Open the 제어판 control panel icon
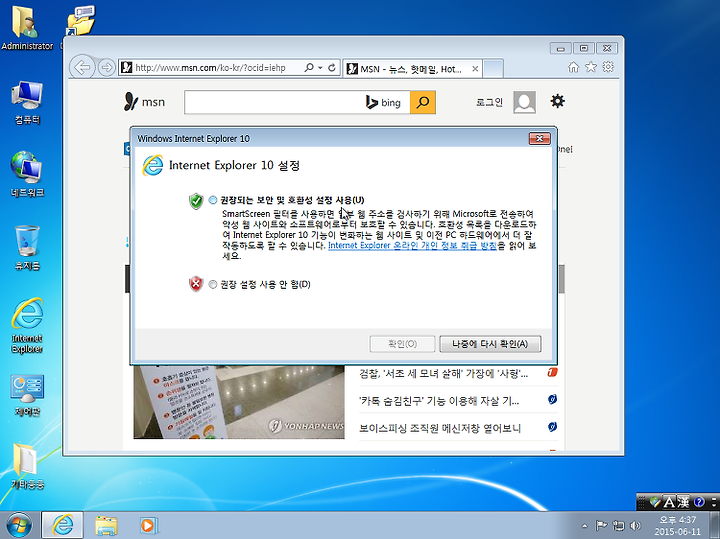Image resolution: width=720 pixels, height=539 pixels. [x=27, y=395]
